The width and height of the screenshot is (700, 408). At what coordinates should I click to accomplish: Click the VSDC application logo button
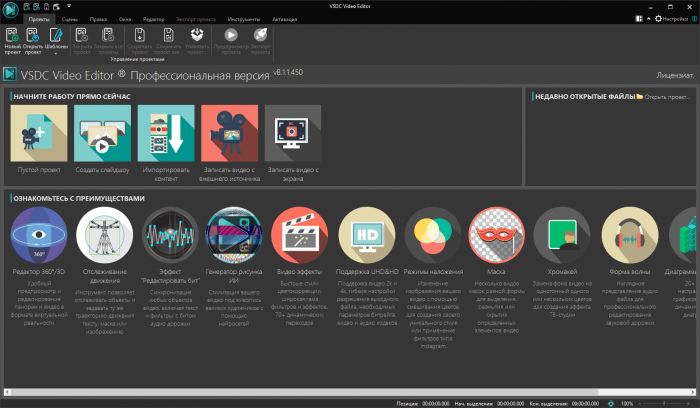click(10, 10)
